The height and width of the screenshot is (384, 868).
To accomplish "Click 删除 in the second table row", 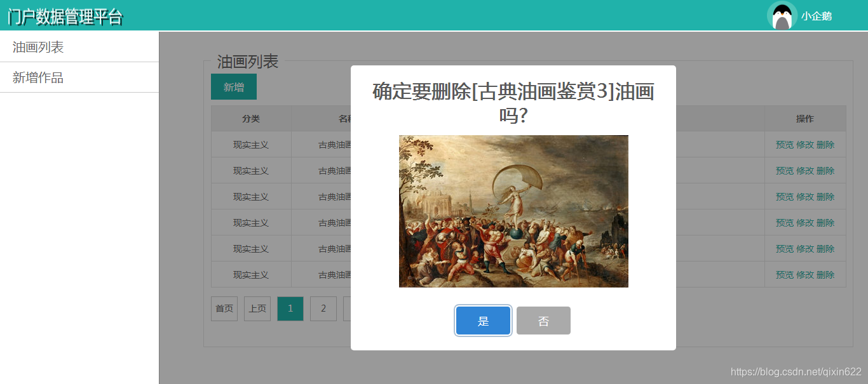I will (x=825, y=171).
